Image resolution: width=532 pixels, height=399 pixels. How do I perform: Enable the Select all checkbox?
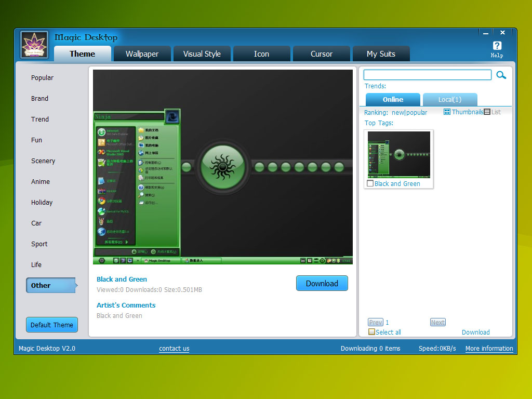pyautogui.click(x=373, y=332)
